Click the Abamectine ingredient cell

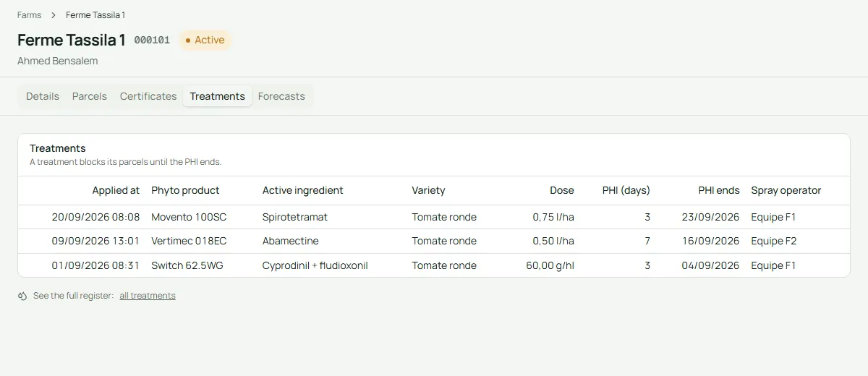point(291,241)
